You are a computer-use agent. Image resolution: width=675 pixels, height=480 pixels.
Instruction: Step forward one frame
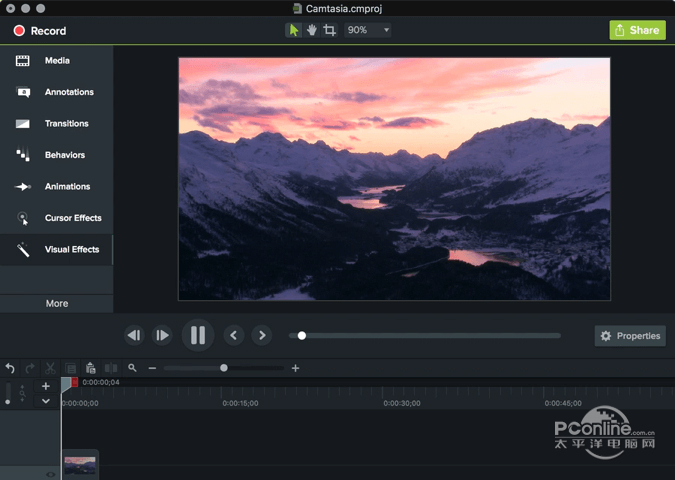pos(162,335)
